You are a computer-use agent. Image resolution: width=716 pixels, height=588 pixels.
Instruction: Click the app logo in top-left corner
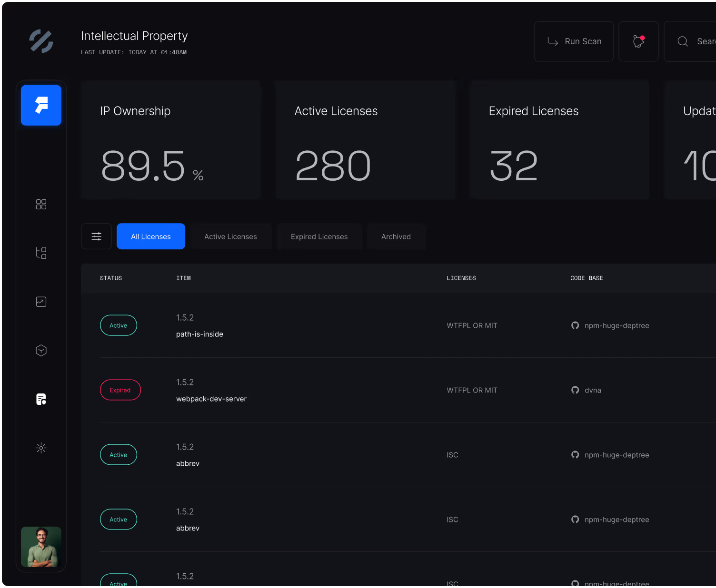[41, 41]
